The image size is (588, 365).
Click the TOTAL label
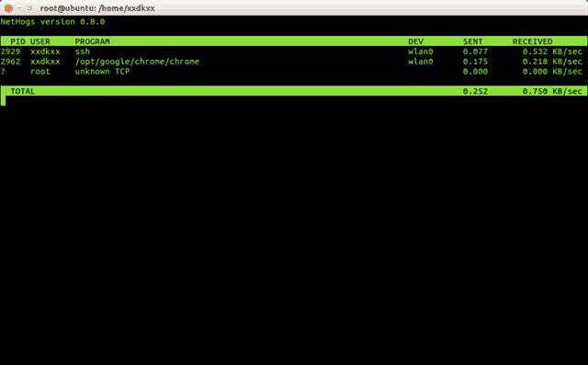tap(23, 92)
